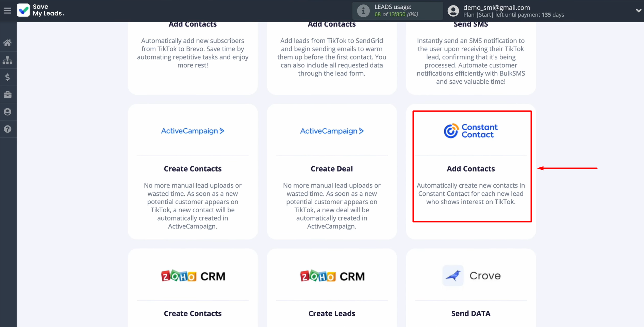Select the Constant Contact logo
Screen dimensions: 644x327
470,131
